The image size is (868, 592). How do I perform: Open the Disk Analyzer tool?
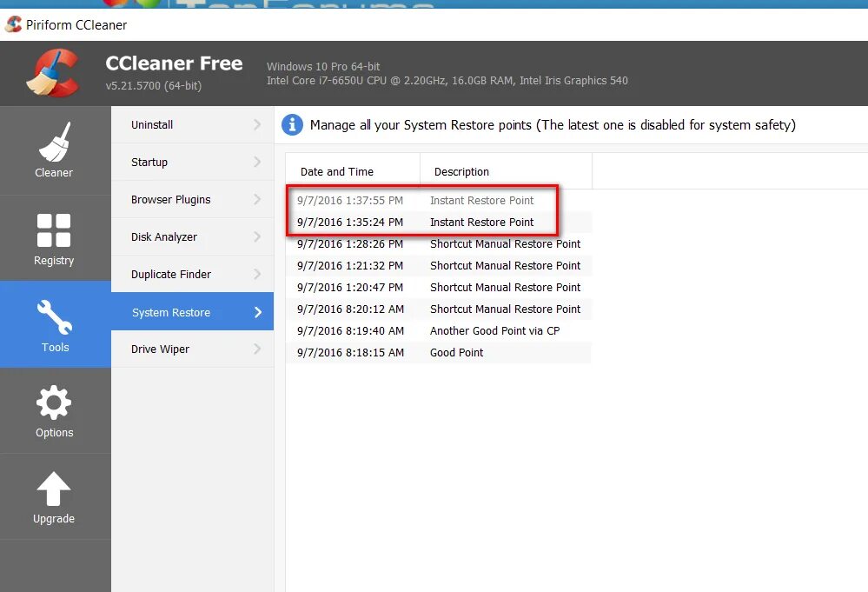[192, 236]
